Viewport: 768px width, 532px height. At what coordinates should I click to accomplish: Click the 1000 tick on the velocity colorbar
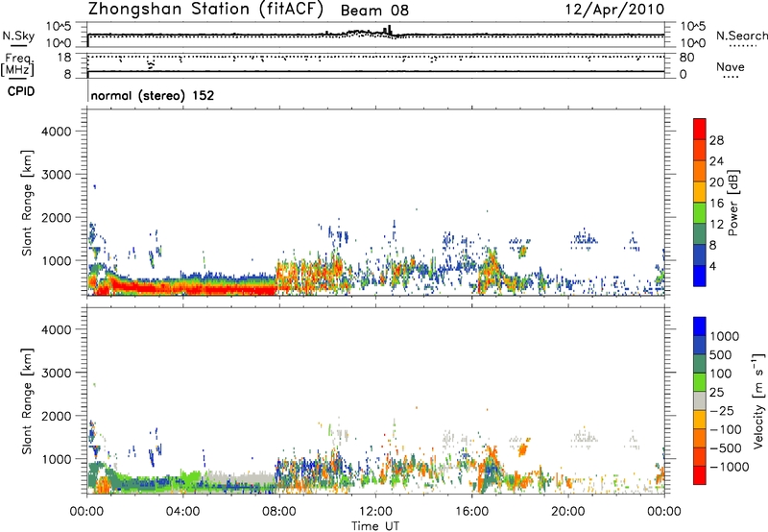click(x=725, y=336)
